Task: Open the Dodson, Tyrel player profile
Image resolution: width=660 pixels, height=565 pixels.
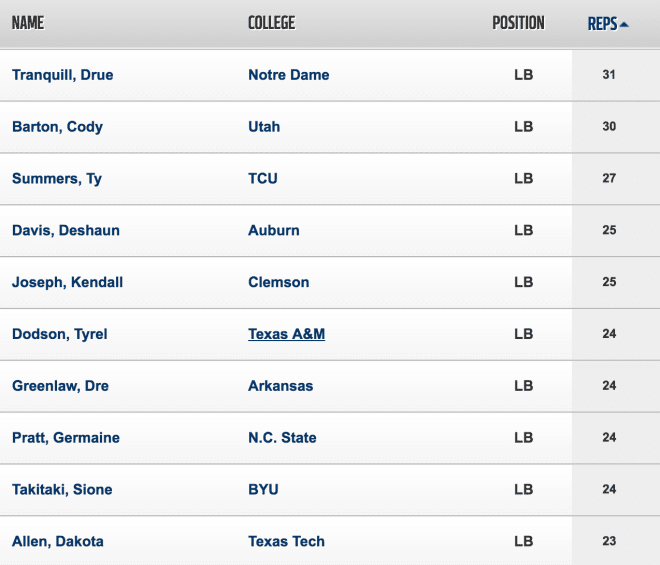Action: tap(59, 334)
